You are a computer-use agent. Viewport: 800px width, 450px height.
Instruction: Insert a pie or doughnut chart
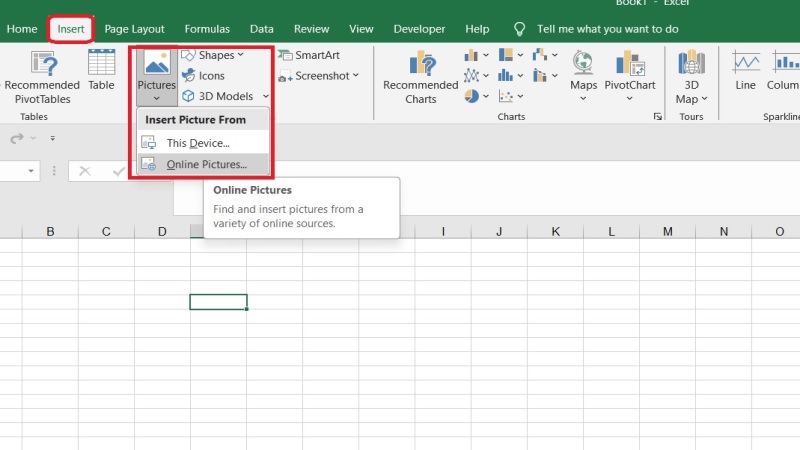click(477, 96)
